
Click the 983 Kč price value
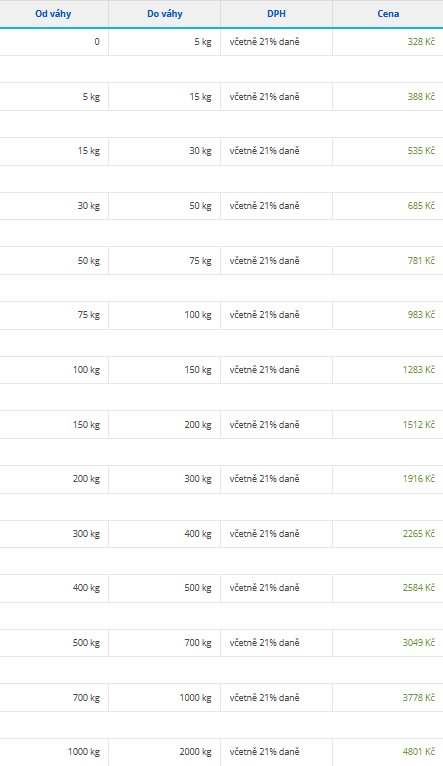pyautogui.click(x=421, y=315)
